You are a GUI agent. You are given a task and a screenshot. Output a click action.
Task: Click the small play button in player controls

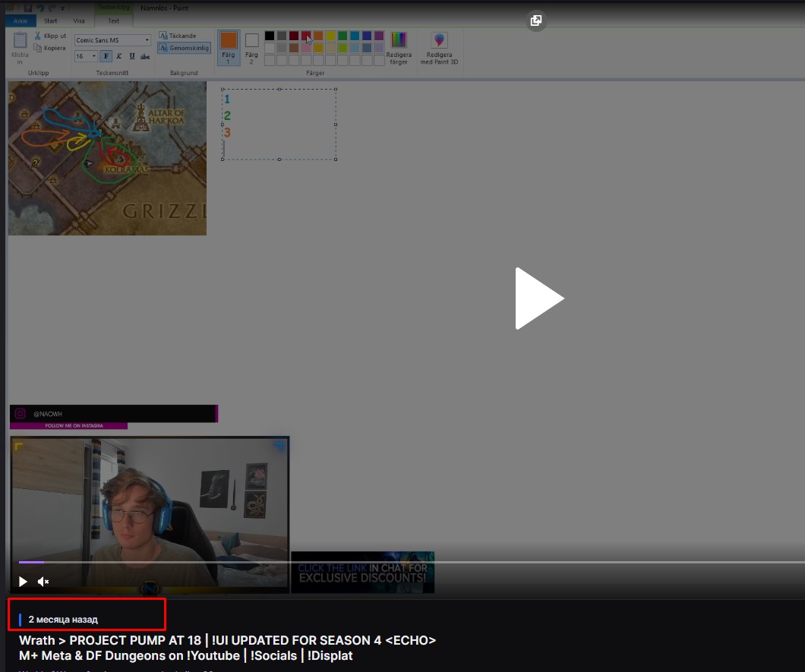pos(23,582)
